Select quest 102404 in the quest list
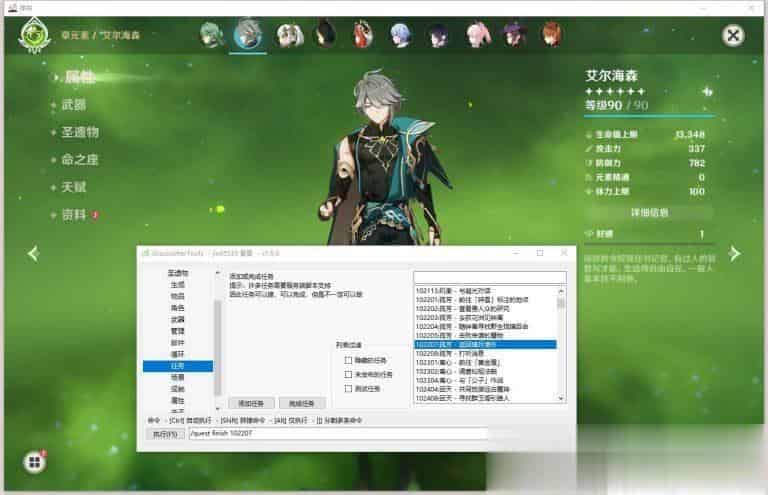 click(485, 389)
